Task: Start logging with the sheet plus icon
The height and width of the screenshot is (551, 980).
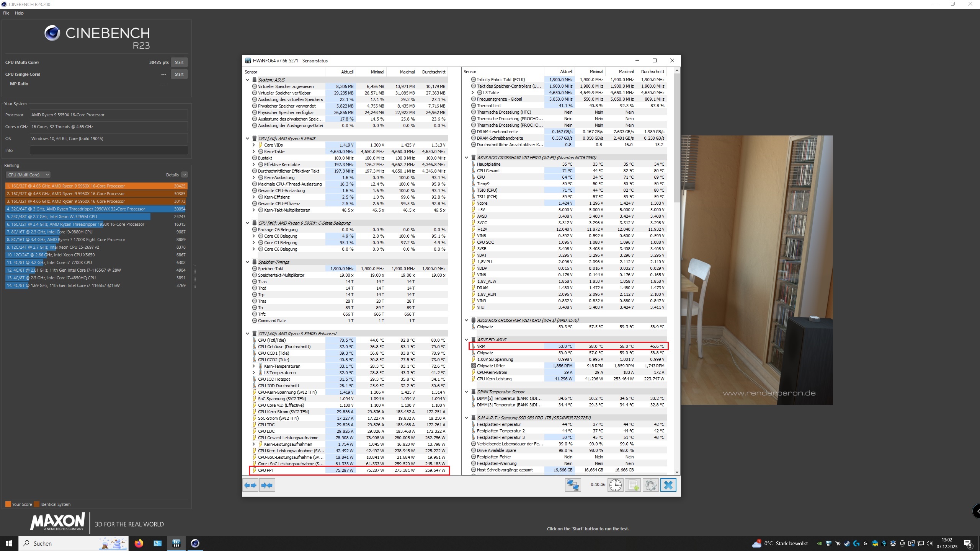Action: pos(633,485)
